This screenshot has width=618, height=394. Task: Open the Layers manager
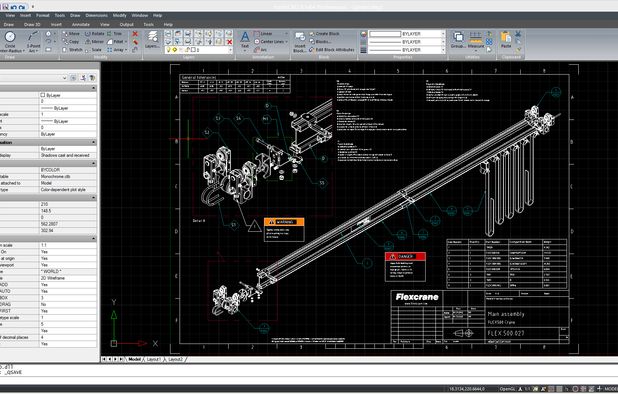pyautogui.click(x=152, y=41)
